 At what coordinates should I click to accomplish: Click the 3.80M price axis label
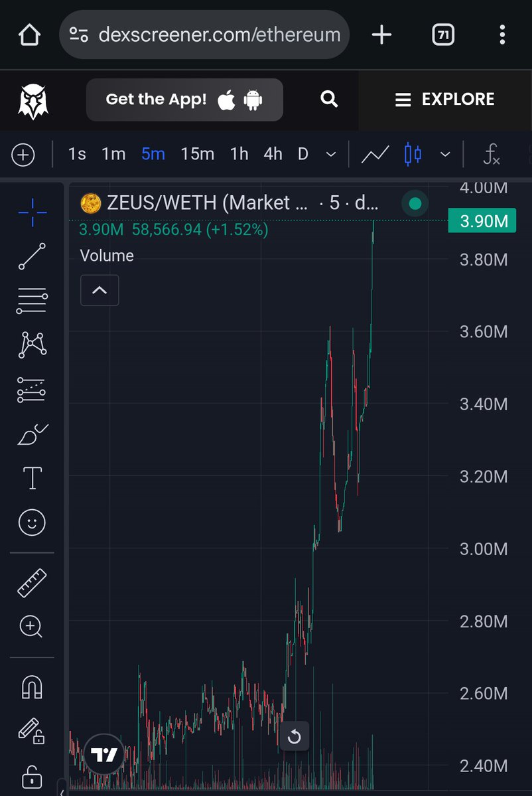(x=484, y=260)
